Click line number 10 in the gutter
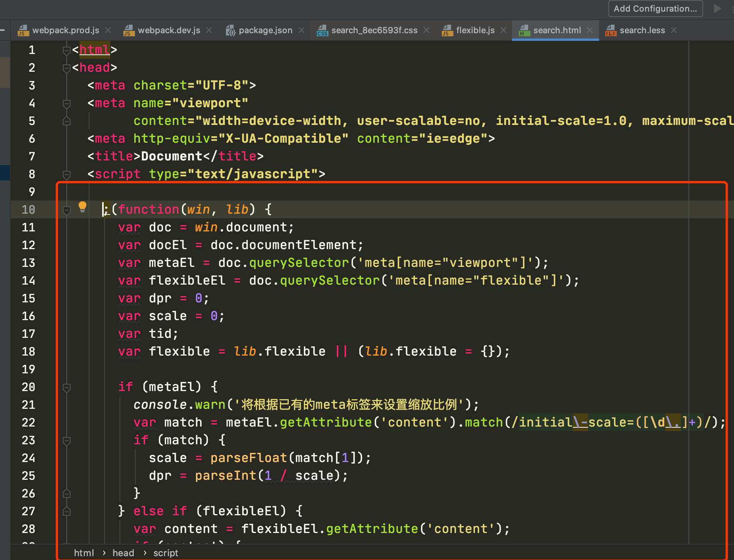This screenshot has height=560, width=734. 29,209
